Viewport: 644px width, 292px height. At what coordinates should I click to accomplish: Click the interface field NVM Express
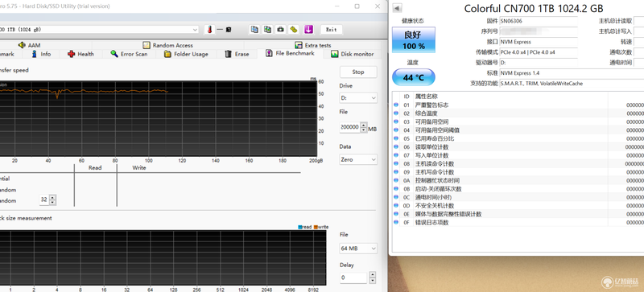click(x=538, y=42)
